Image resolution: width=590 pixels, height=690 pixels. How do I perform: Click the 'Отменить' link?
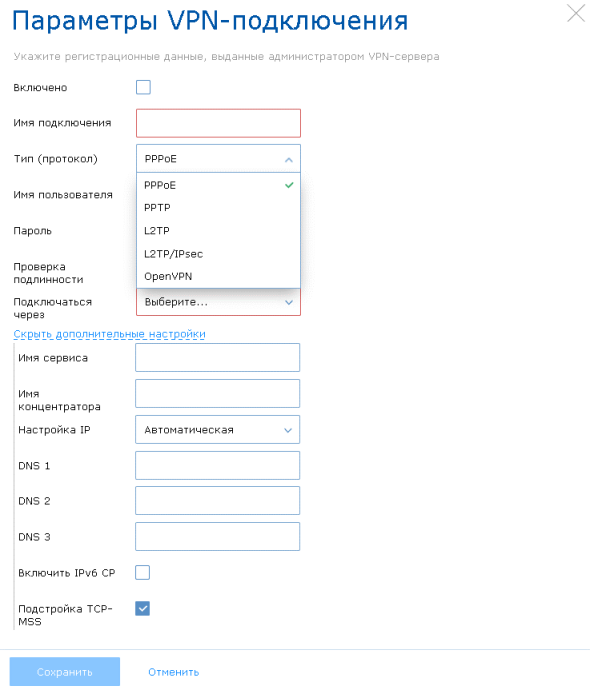pos(173,672)
